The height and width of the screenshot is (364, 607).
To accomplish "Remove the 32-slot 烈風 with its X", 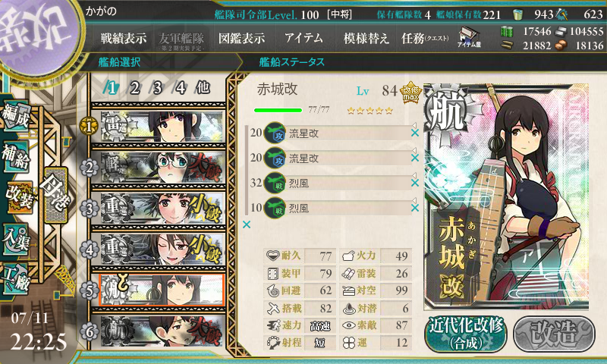I will 415,183.
